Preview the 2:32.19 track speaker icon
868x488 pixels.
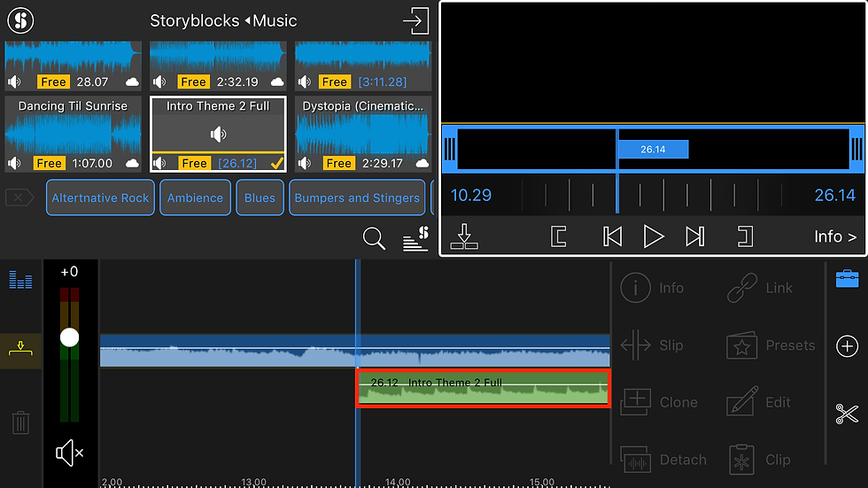point(159,81)
